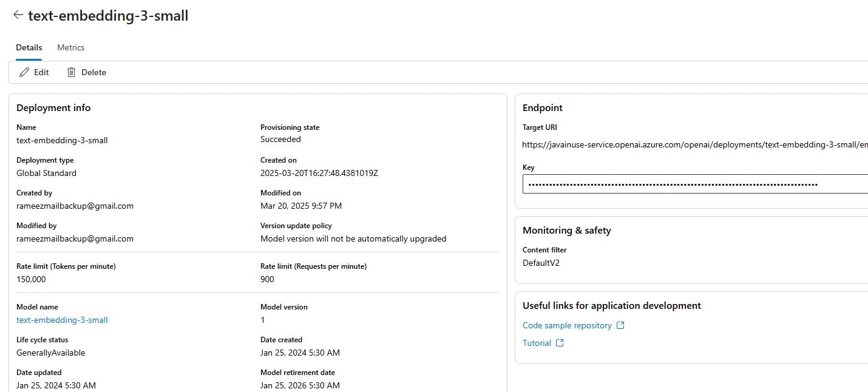
Task: Click into the masked Key field
Action: (695, 184)
